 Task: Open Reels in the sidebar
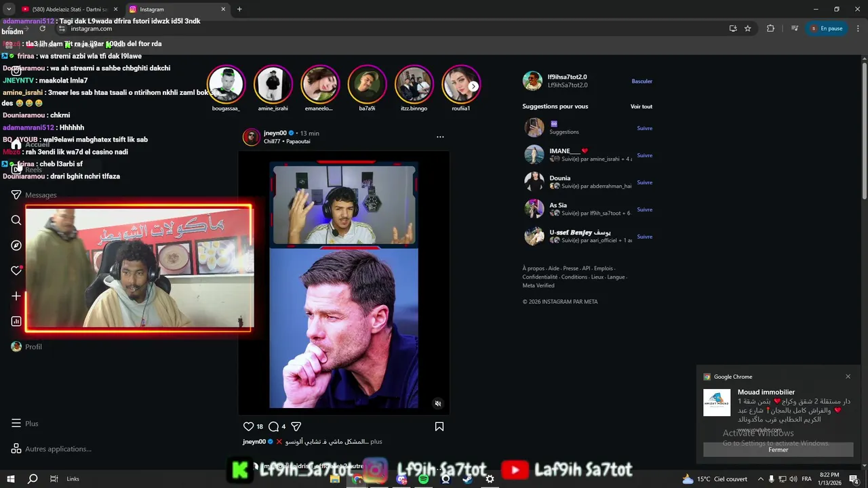(27, 169)
